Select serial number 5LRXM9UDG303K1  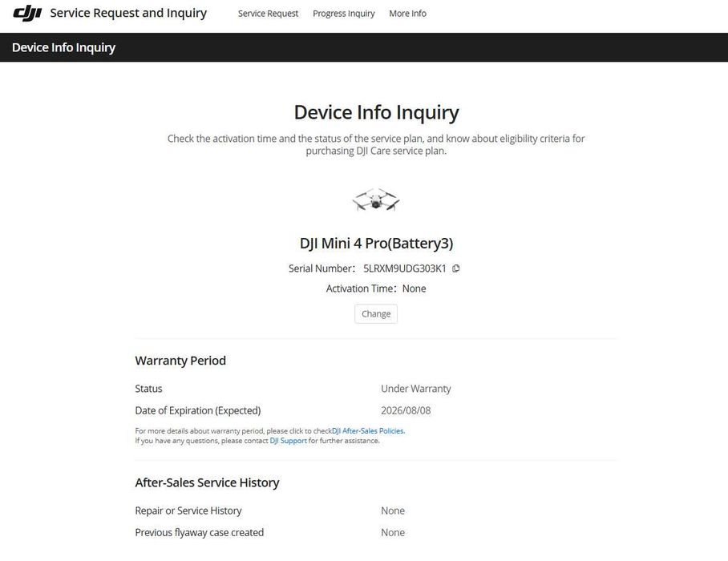coord(404,268)
